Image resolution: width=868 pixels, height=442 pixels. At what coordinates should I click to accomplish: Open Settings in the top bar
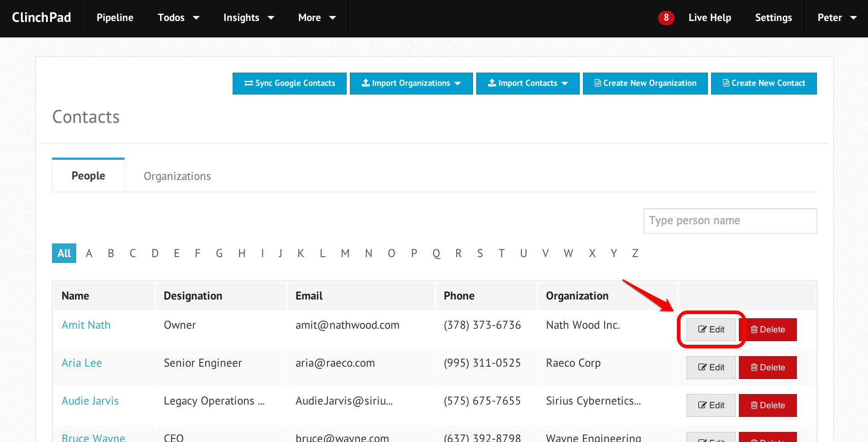tap(774, 18)
